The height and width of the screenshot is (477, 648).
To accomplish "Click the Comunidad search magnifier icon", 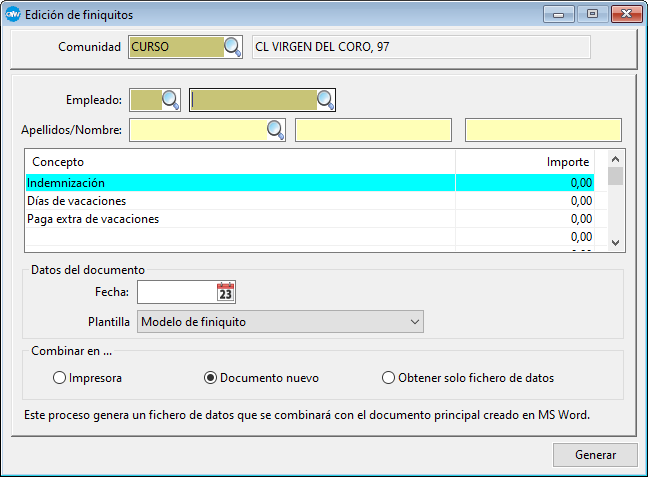I will [232, 47].
